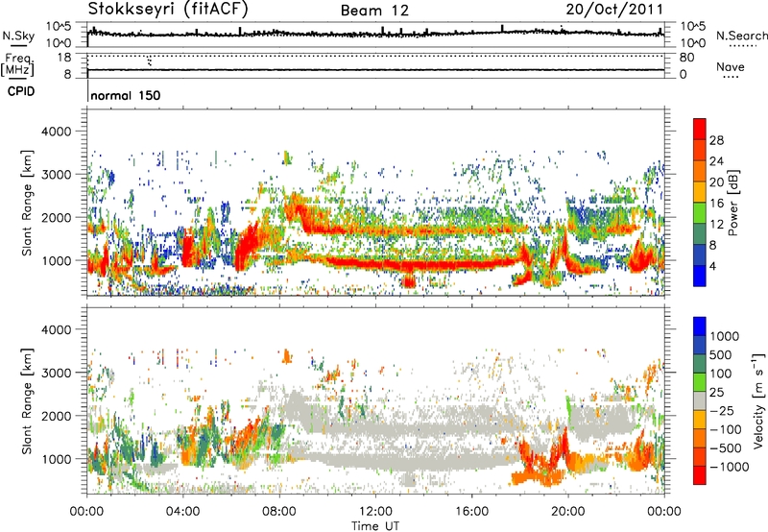This screenshot has height=532, width=768.
Task: Click the date '20/Oct/2011'
Action: click(614, 10)
